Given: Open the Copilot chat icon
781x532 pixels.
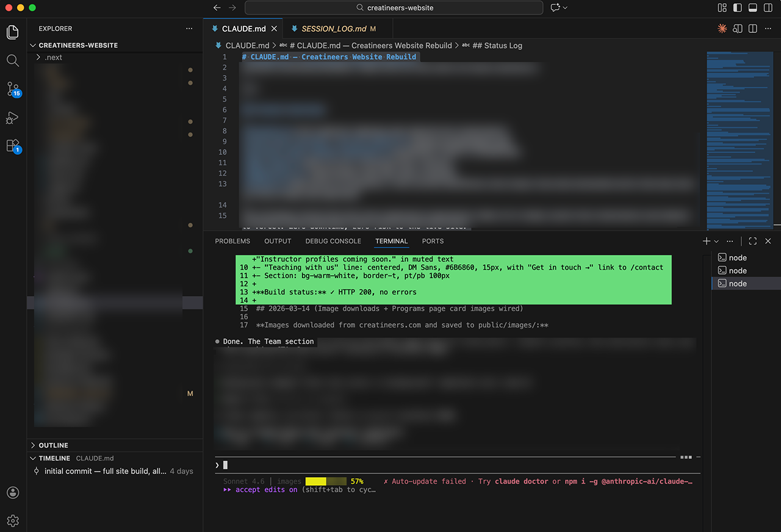Looking at the screenshot, I should [555, 8].
